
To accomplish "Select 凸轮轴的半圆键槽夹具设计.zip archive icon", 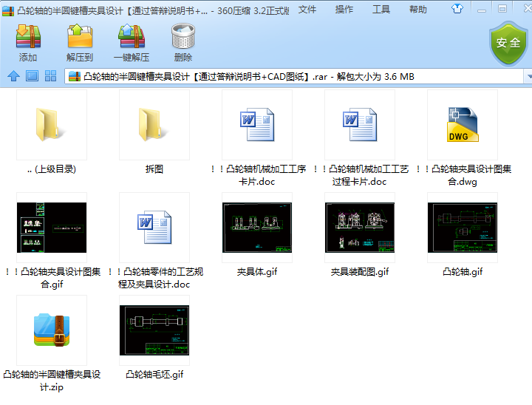I will [x=52, y=330].
